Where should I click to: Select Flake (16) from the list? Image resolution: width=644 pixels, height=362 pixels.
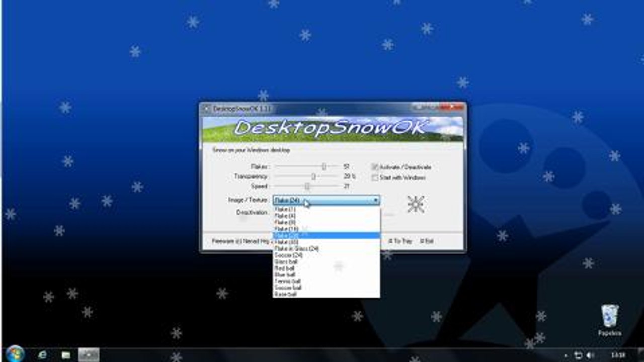pos(326,229)
